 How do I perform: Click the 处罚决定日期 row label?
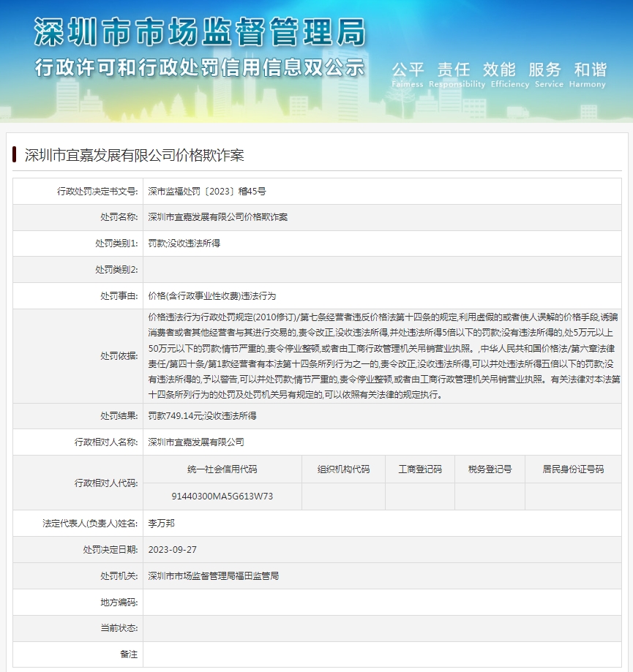[111, 549]
